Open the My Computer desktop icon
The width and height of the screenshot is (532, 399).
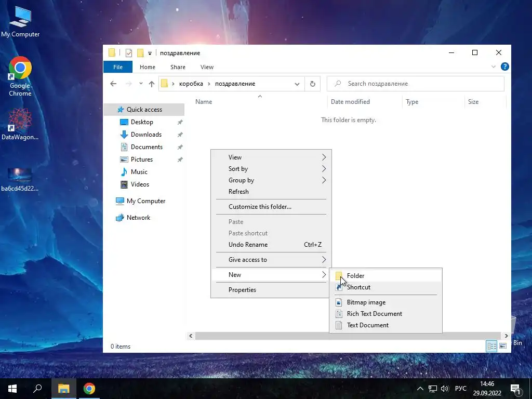pos(20,22)
